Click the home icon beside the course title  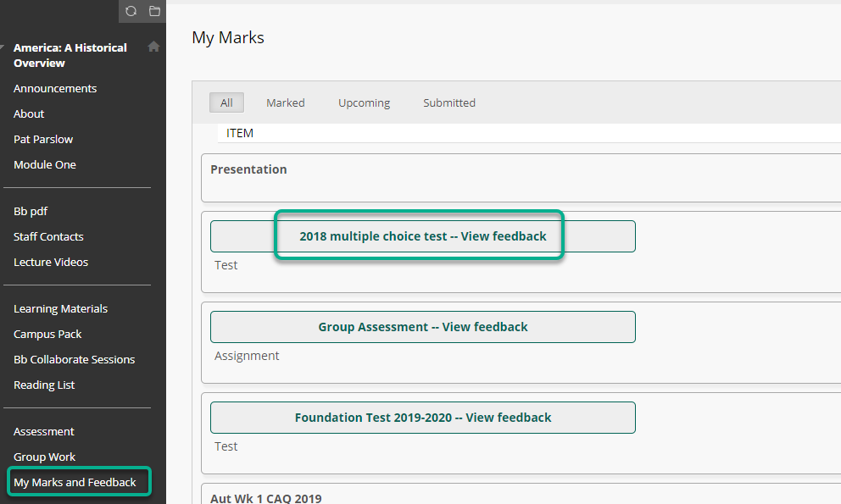click(154, 47)
